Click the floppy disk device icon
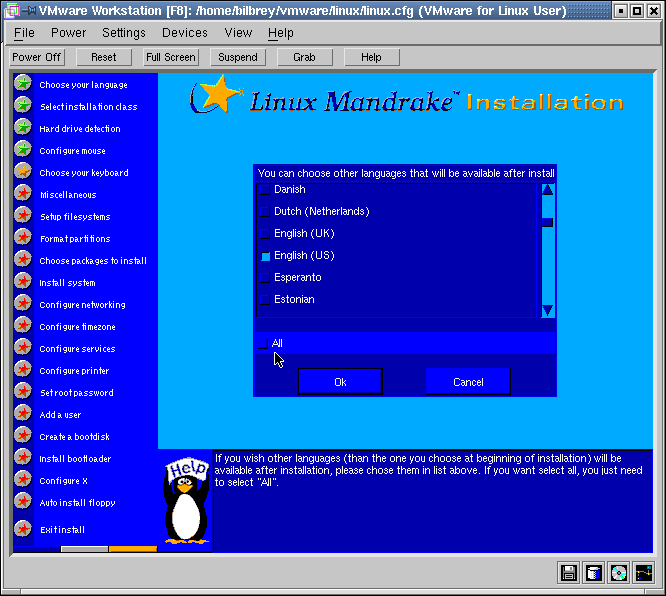 click(569, 573)
